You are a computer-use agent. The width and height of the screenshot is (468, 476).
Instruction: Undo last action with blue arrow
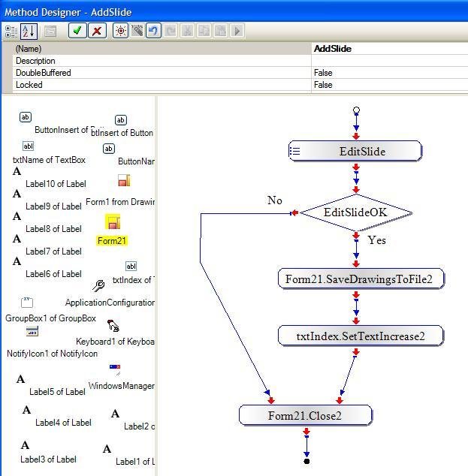(x=153, y=31)
